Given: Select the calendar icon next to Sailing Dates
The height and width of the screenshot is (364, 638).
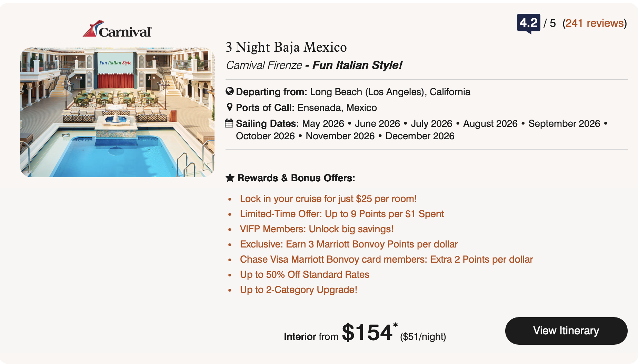Looking at the screenshot, I should point(229,123).
